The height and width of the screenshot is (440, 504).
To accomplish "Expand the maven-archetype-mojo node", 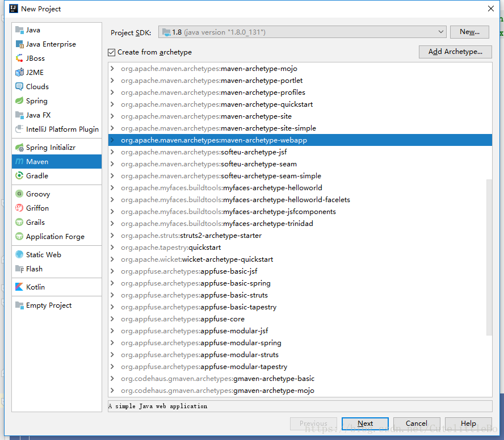I will click(x=112, y=69).
